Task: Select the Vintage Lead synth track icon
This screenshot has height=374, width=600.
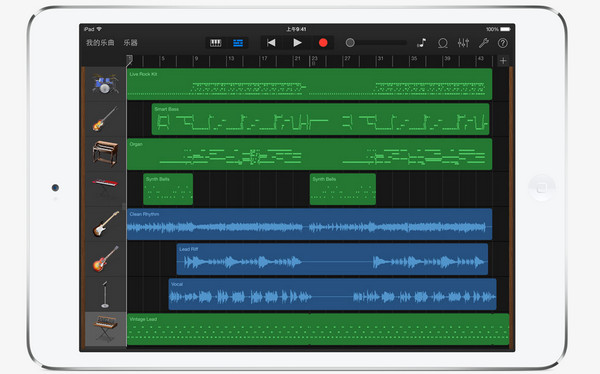Action: click(105, 329)
